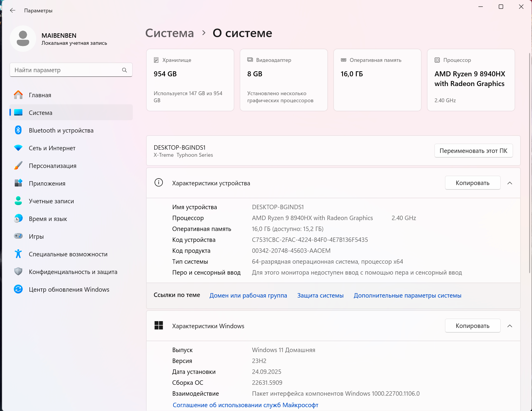
Task: Collapse the Характеристики устройства section
Action: click(510, 183)
